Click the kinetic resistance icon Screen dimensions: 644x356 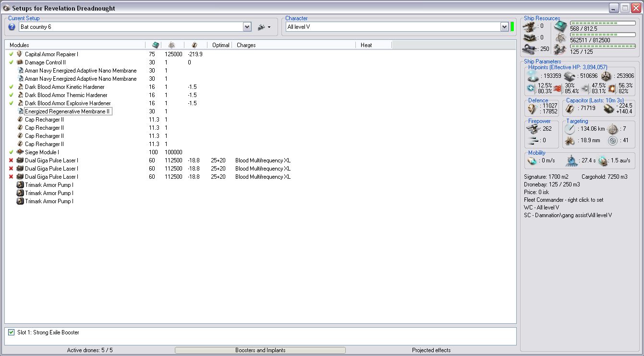pyautogui.click(x=585, y=88)
